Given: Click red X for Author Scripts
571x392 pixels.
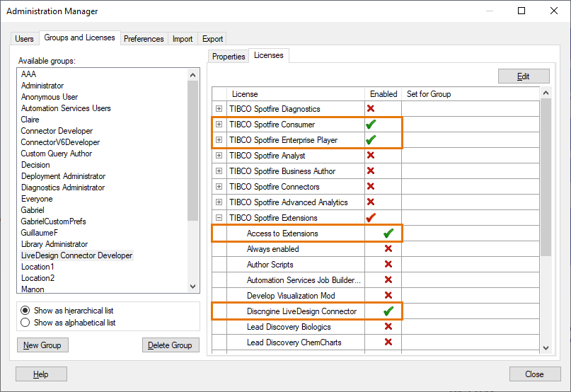Looking at the screenshot, I should 388,264.
